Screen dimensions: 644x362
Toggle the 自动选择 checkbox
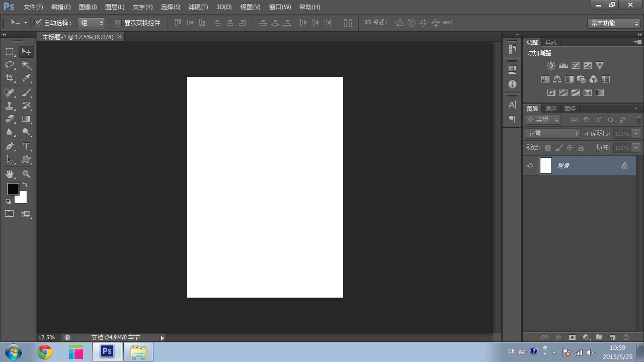pyautogui.click(x=38, y=23)
